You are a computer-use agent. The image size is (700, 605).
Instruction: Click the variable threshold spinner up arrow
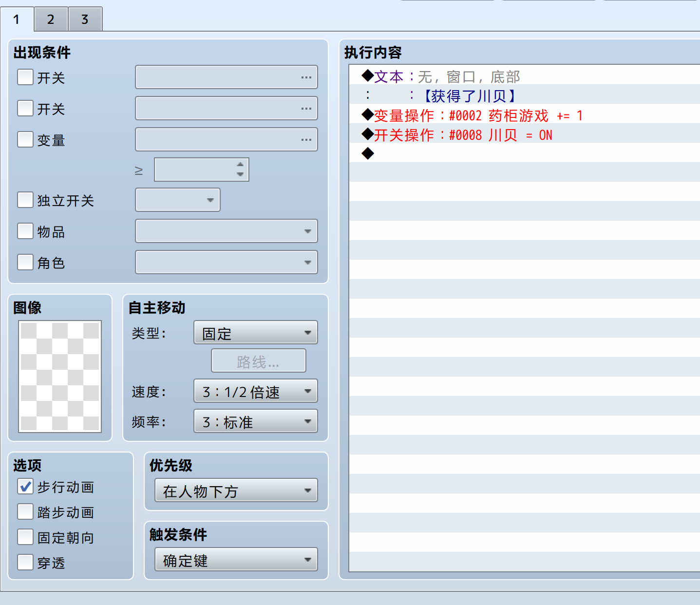pos(240,165)
